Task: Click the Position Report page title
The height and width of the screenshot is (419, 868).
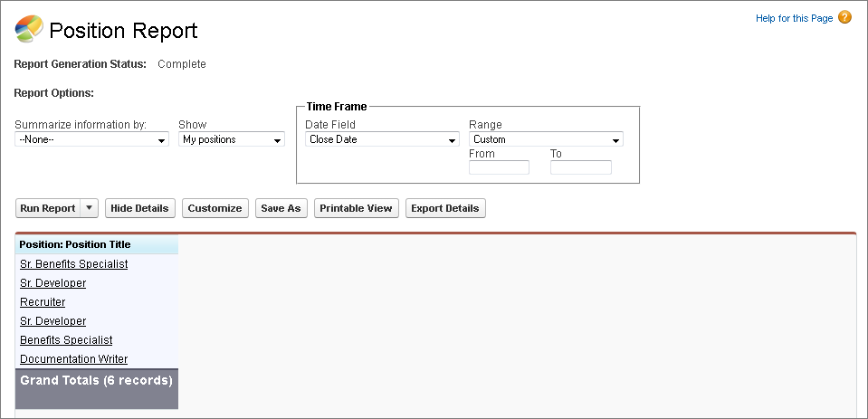Action: [123, 30]
